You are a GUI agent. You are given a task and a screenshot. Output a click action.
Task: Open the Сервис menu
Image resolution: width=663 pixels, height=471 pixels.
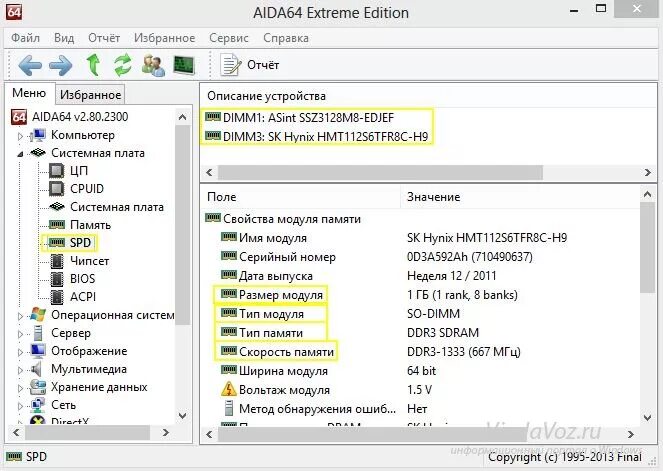(x=229, y=38)
